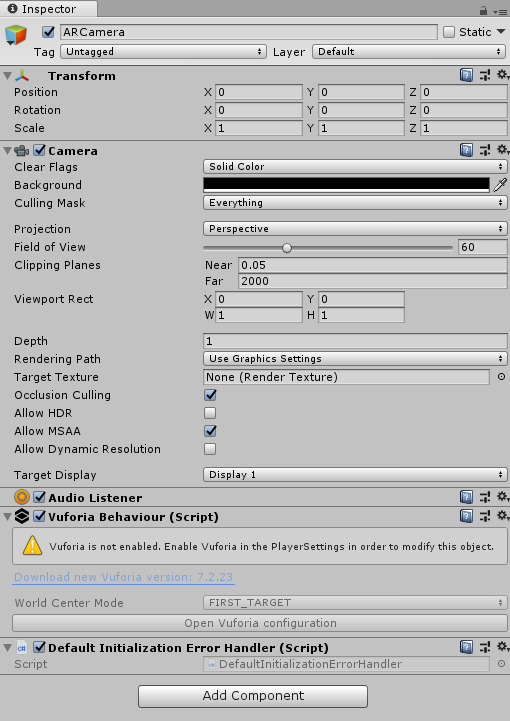Screen dimensions: 510x721
Task: Click the Target Texture object picker circle
Action: (x=501, y=377)
